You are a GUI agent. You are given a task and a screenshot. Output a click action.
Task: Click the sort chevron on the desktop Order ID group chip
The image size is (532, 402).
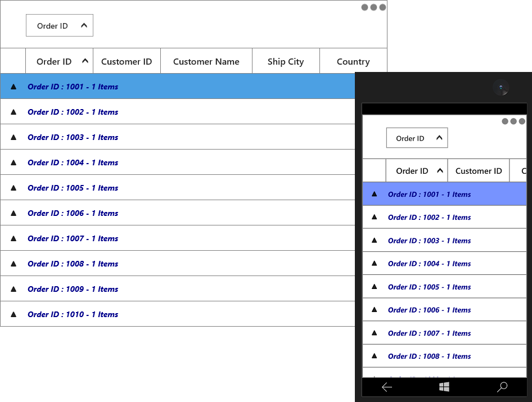(84, 25)
